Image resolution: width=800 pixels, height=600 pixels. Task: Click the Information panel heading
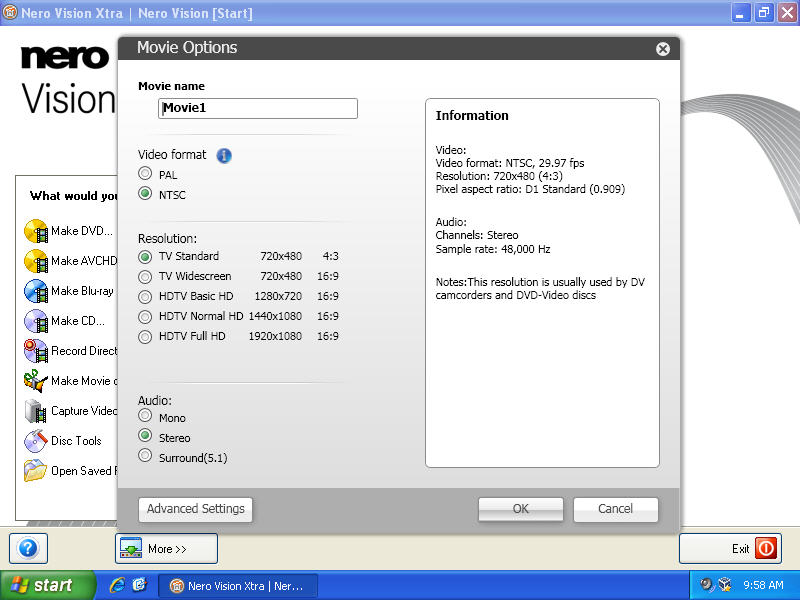[472, 116]
